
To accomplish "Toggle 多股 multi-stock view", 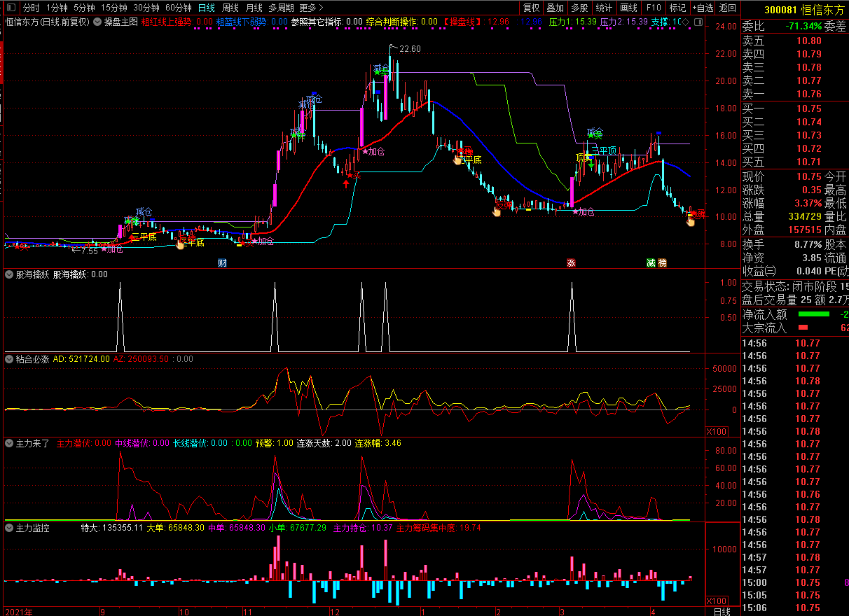I will click(579, 8).
